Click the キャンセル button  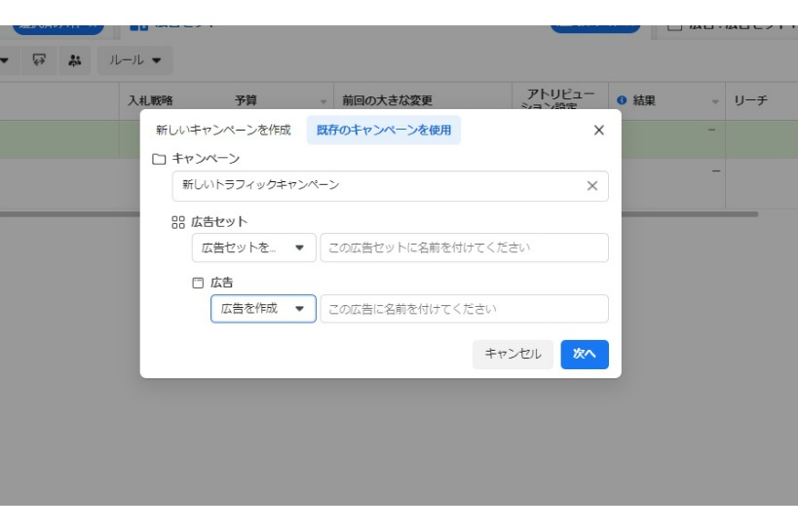[513, 354]
